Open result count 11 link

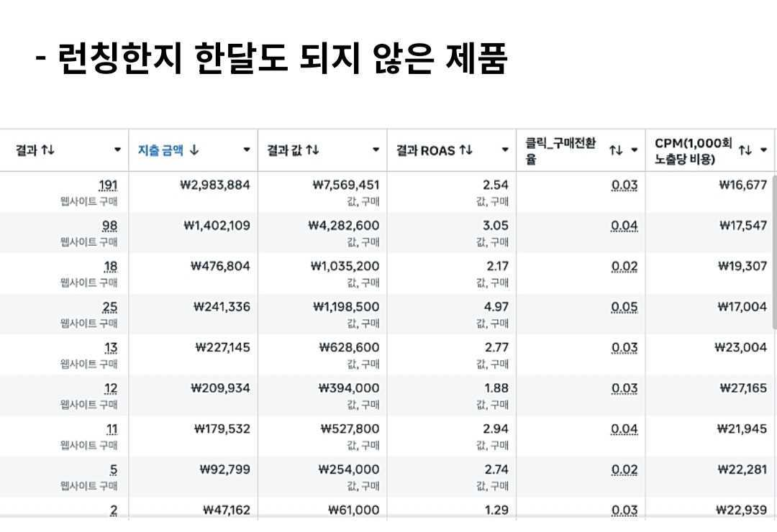coord(112,429)
